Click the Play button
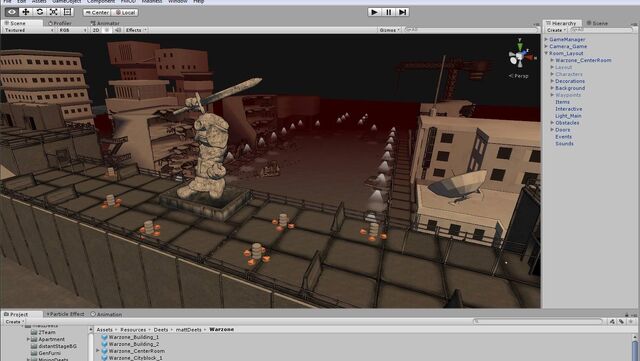 pos(374,12)
